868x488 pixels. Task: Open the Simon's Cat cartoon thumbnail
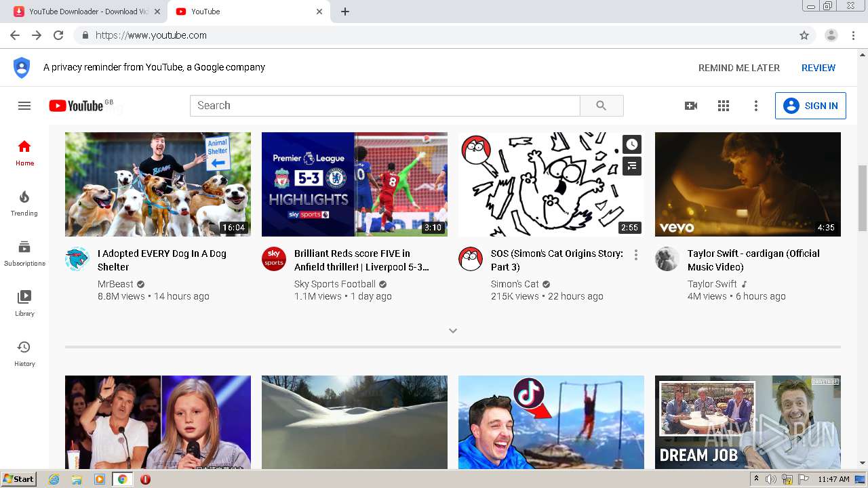tap(551, 184)
